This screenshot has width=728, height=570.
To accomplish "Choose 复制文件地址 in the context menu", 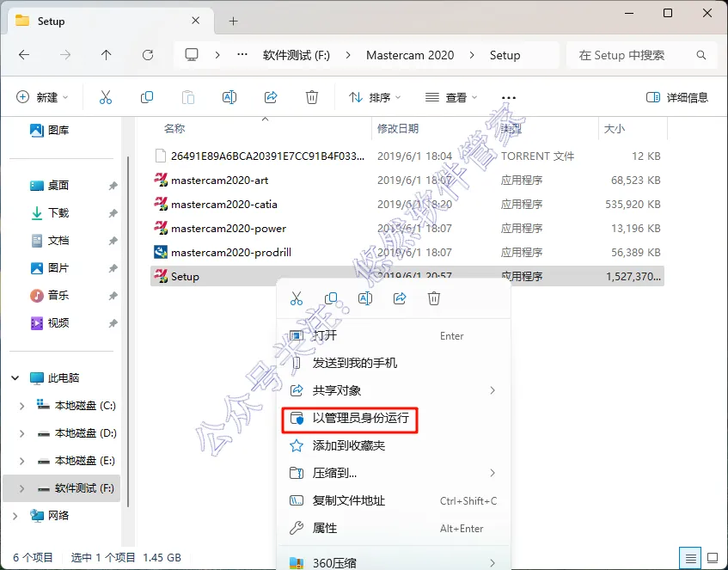I will pos(394,500).
